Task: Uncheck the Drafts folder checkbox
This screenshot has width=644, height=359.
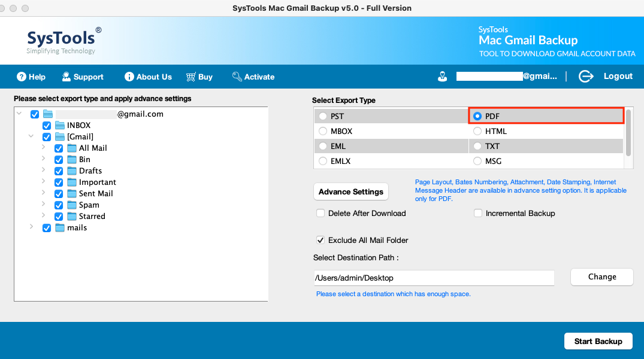Action: pyautogui.click(x=59, y=171)
